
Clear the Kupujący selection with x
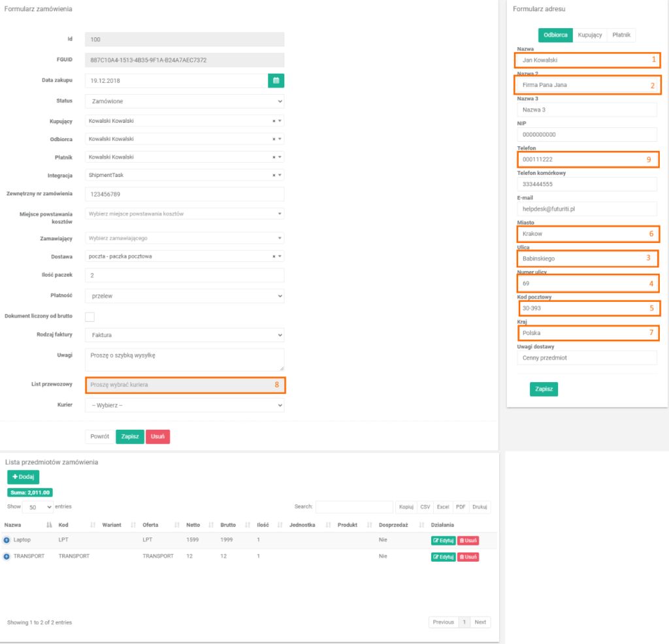(274, 121)
